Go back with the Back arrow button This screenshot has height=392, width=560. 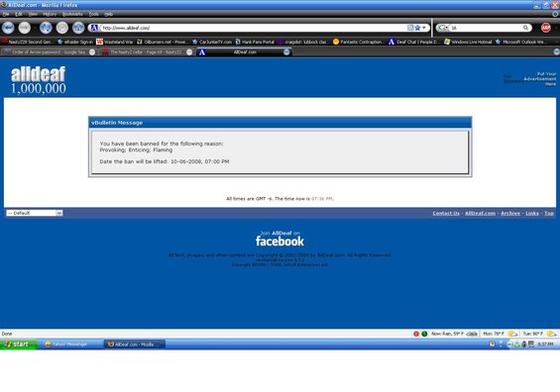(x=8, y=28)
